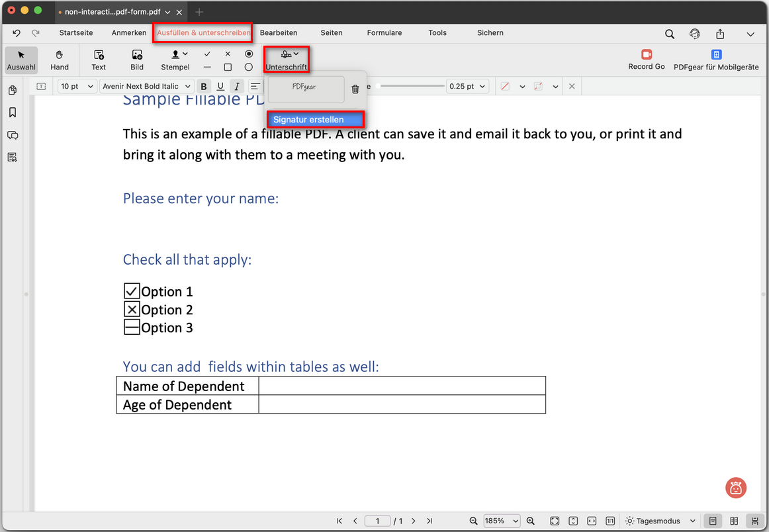Screen dimensions: 769x532
Task: Open the 185% zoom level dropdown
Action: tap(502, 521)
